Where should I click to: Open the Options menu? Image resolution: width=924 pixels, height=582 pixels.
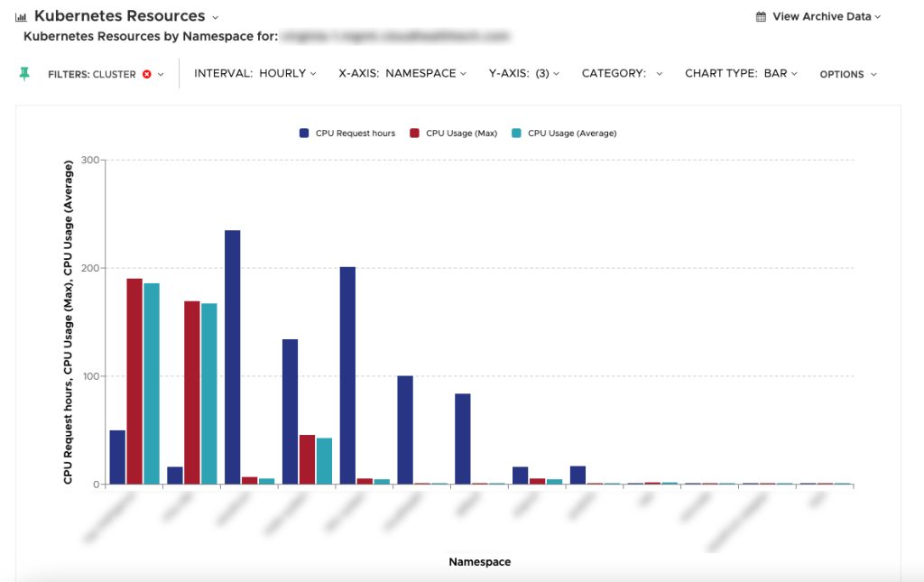847,74
